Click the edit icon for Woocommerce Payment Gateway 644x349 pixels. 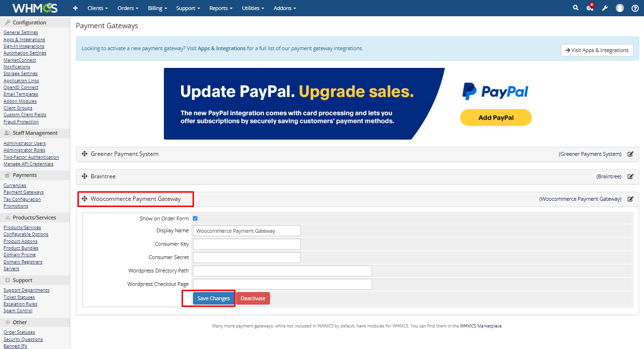(x=631, y=199)
